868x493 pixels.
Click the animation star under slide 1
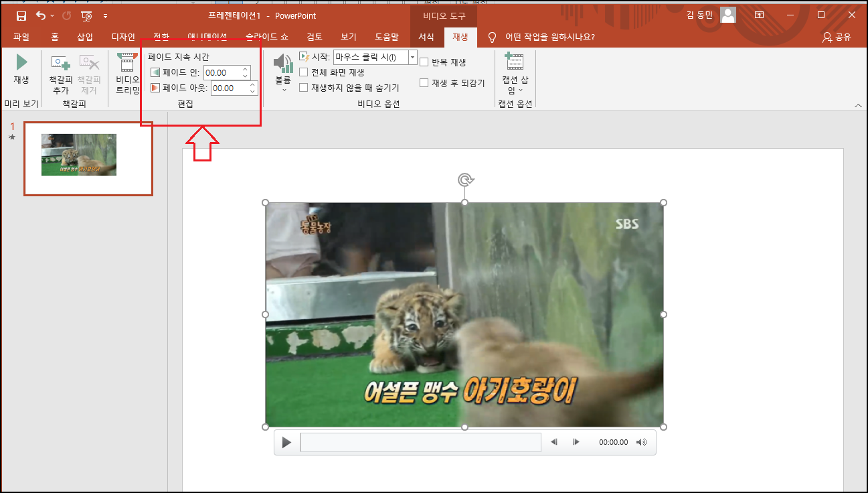click(12, 137)
